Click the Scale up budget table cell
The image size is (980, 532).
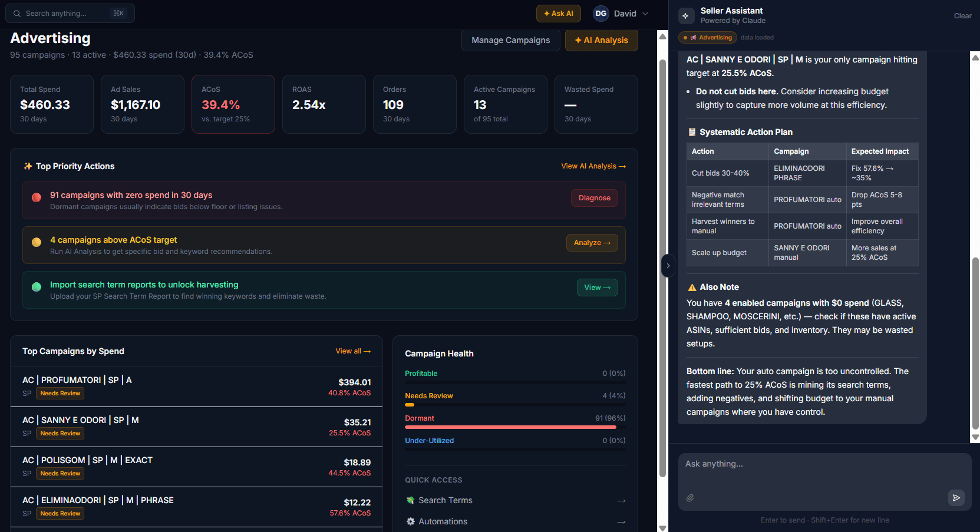tap(727, 253)
